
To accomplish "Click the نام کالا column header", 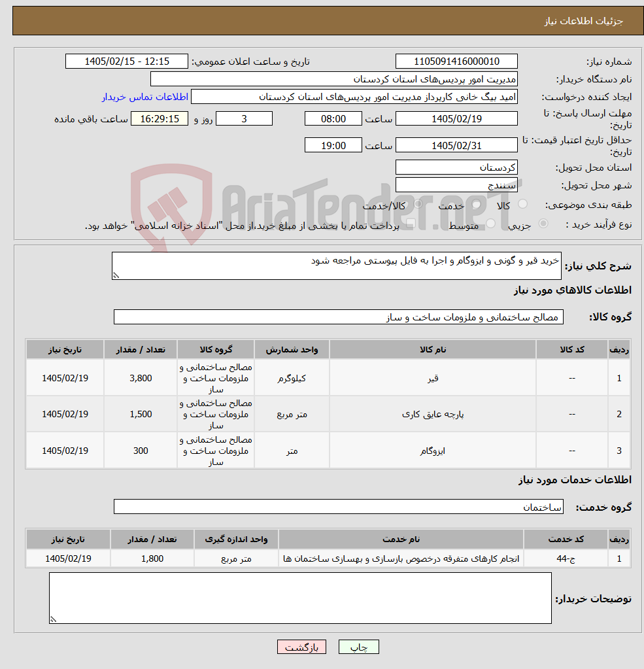I will pyautogui.click(x=432, y=349).
